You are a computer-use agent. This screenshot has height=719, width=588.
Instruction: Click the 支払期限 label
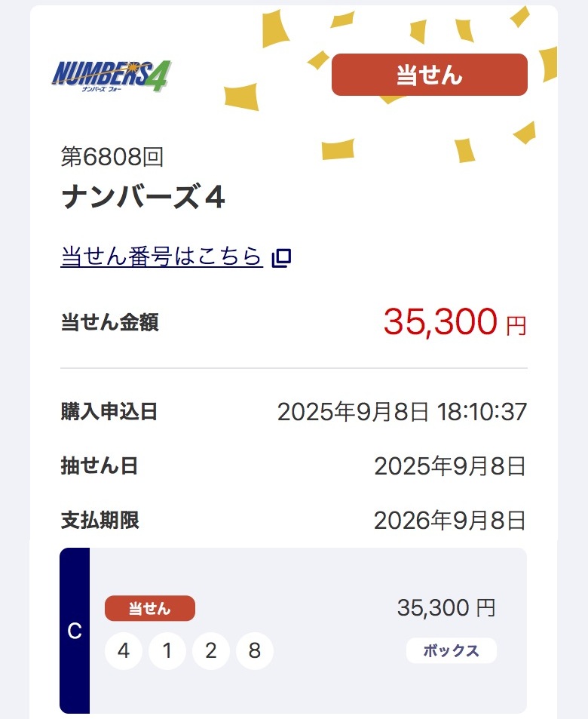(100, 521)
